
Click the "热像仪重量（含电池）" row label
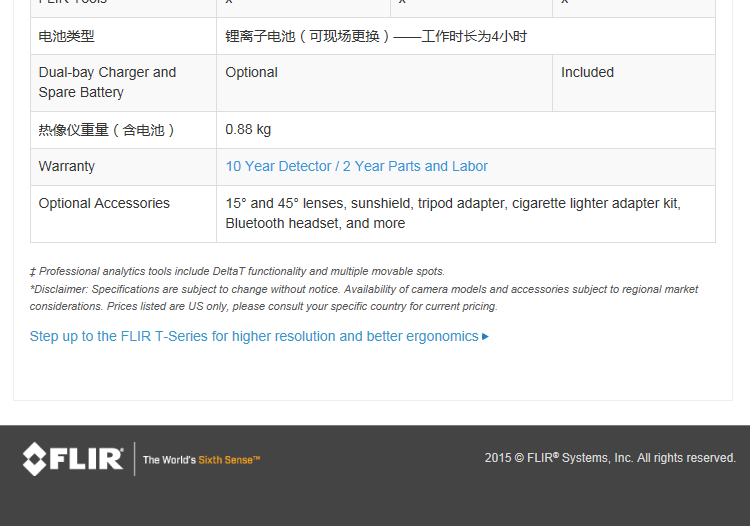107,130
